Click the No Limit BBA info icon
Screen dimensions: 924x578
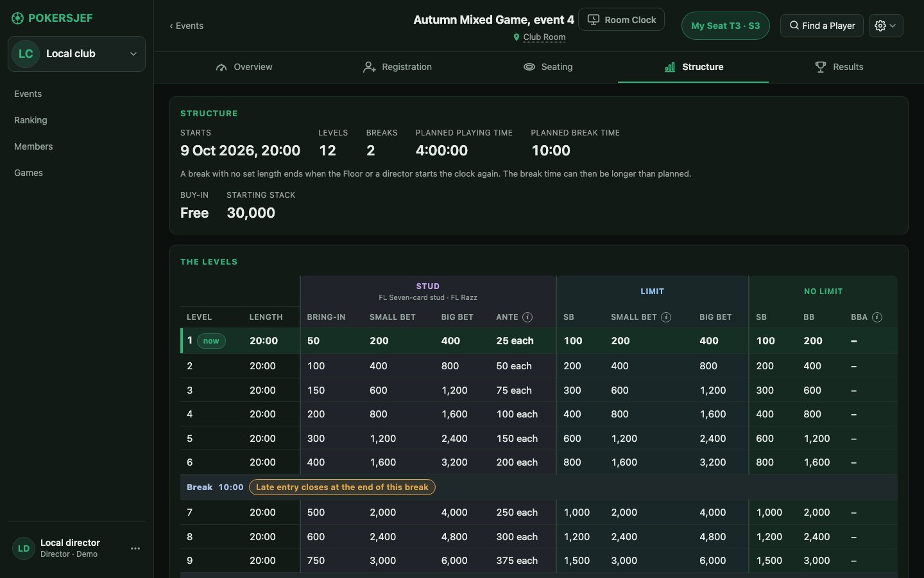coord(877,317)
